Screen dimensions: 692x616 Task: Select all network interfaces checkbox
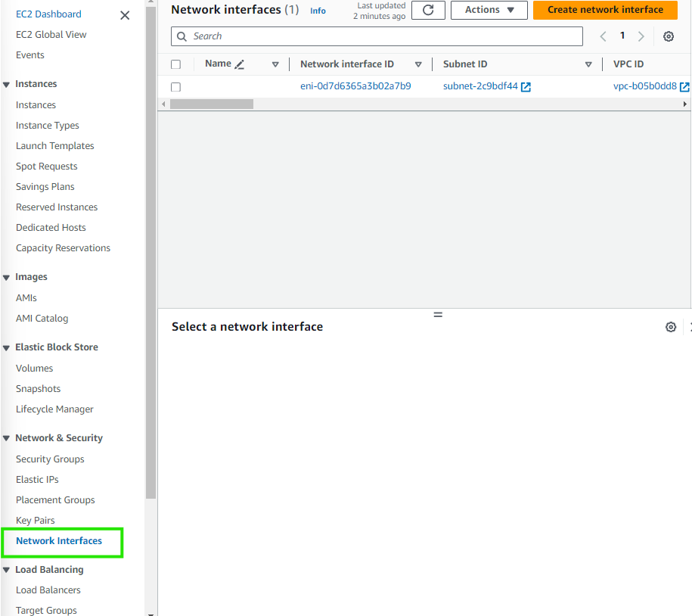tap(176, 65)
